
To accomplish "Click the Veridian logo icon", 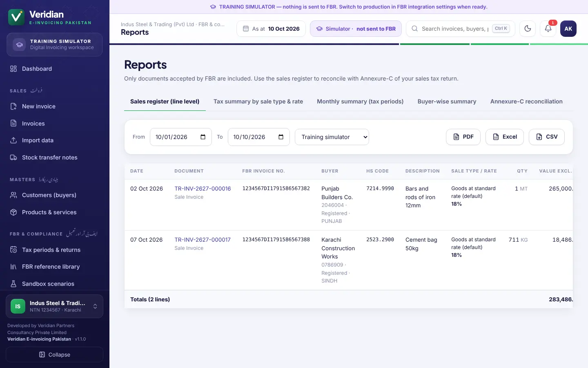I will 16,18.
